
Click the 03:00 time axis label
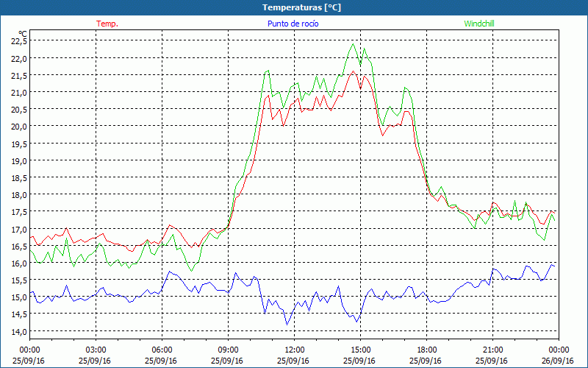click(96, 350)
